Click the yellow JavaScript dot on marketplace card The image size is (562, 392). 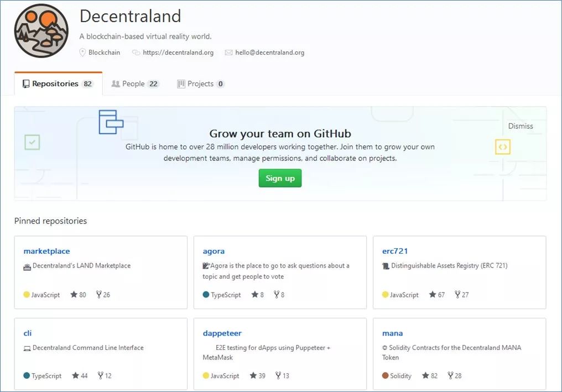click(x=27, y=295)
